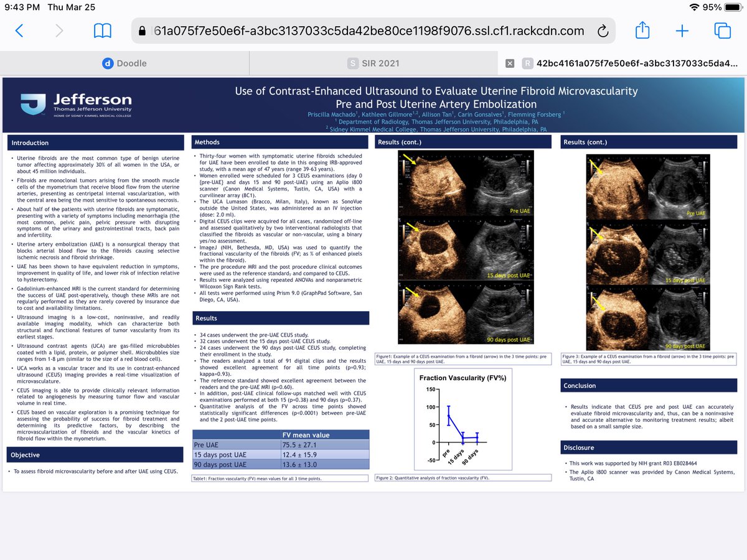Tap the Methods section header
747x560 pixels.
click(x=280, y=142)
